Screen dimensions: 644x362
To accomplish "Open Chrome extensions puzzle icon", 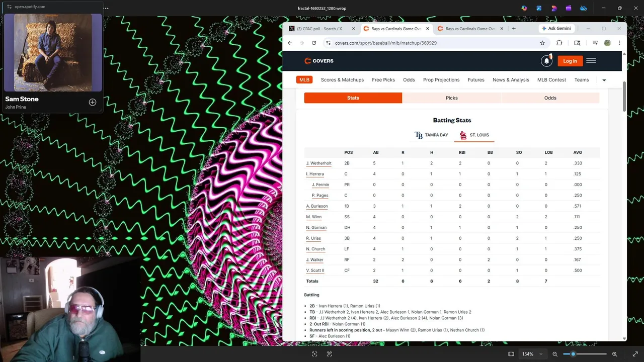I will coord(559,43).
